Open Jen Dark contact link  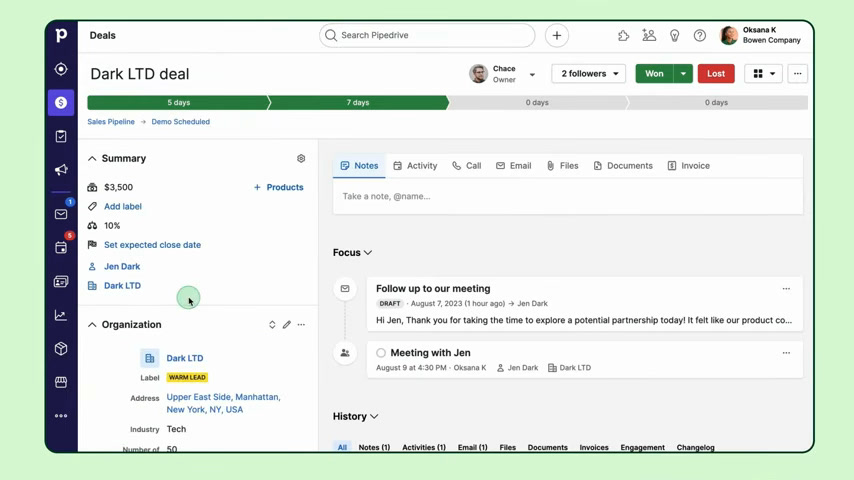tap(122, 266)
